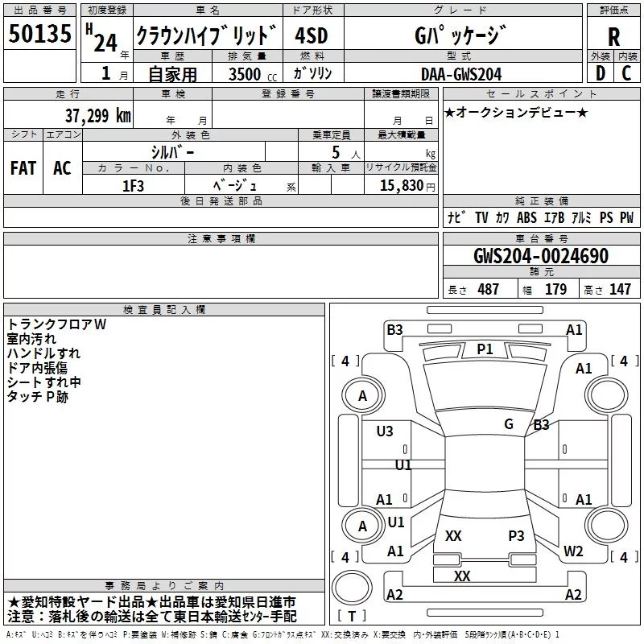644x644 pixels.
Task: Click the length value 487
Action: pos(489,289)
